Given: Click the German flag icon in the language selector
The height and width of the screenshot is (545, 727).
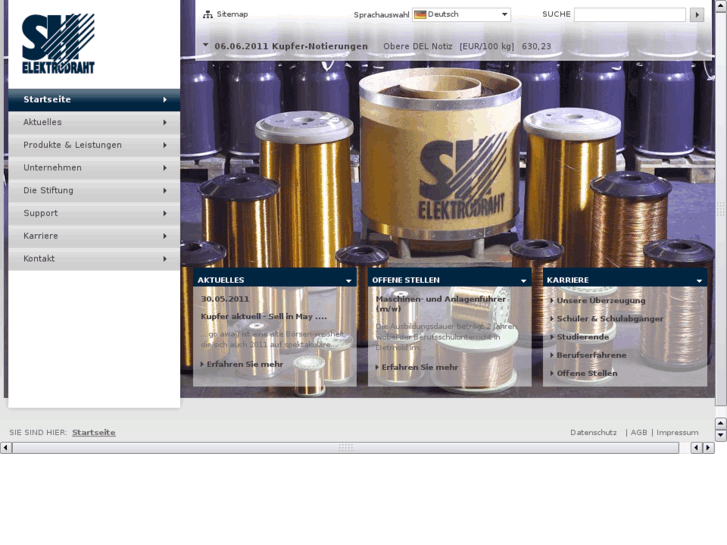Looking at the screenshot, I should pos(420,14).
